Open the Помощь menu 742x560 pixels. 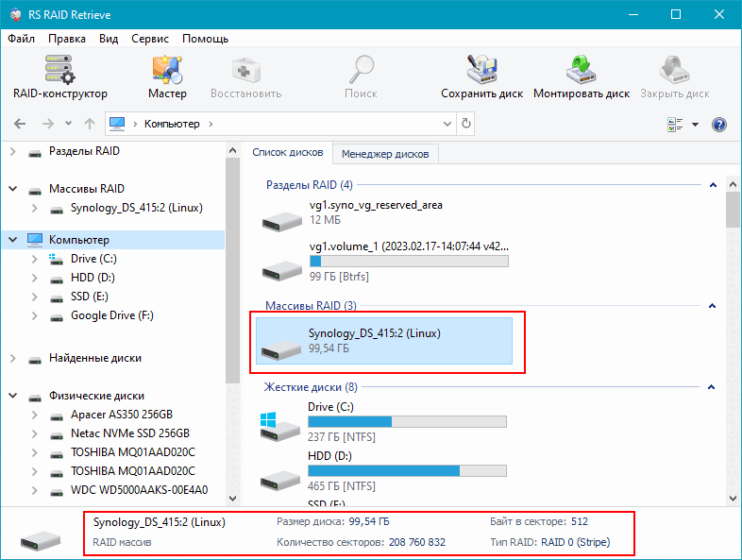pos(205,39)
